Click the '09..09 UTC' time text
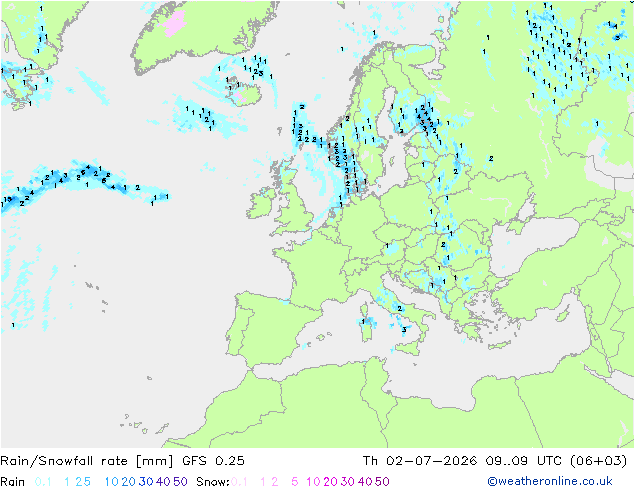This screenshot has height=490, width=634. point(524,461)
